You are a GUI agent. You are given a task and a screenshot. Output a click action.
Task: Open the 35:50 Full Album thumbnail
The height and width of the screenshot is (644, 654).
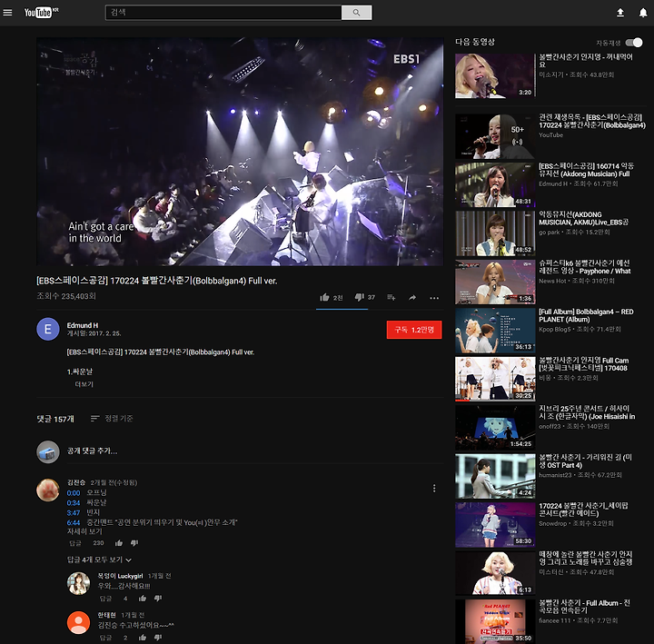coord(495,621)
